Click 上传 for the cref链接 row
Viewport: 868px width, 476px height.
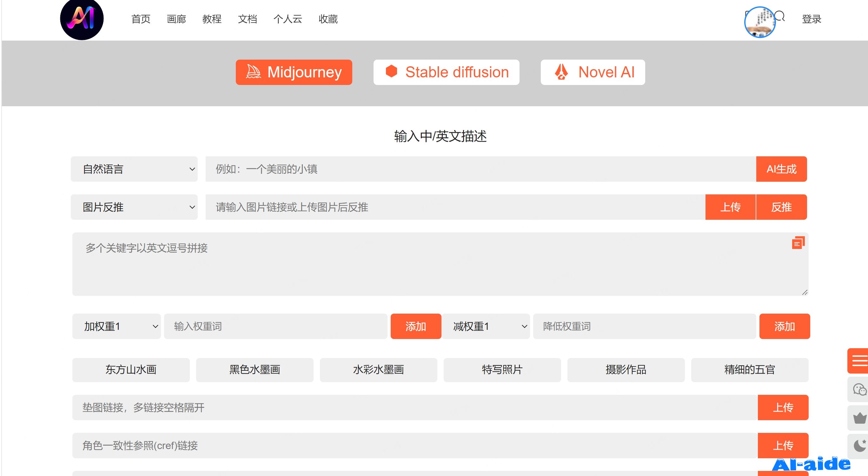pyautogui.click(x=783, y=445)
